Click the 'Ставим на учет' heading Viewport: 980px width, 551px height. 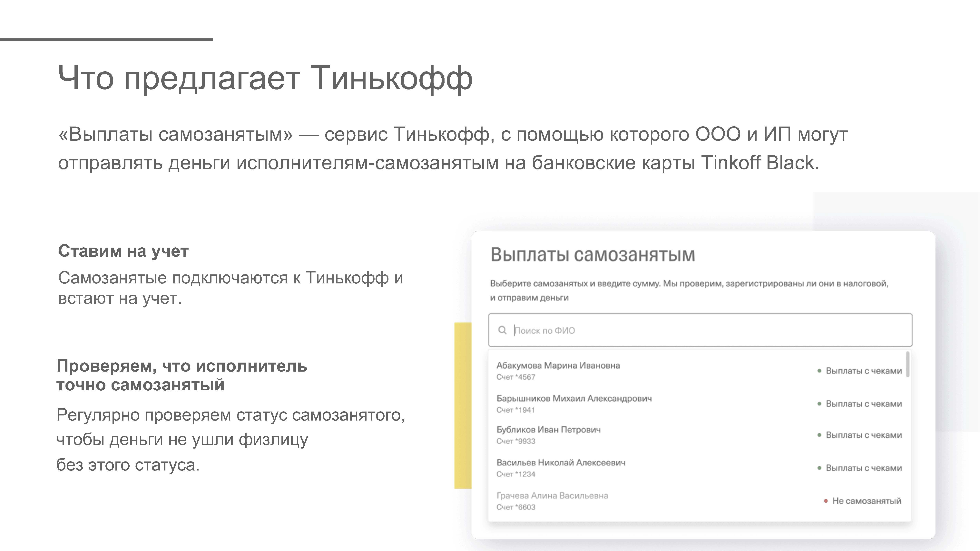click(x=123, y=251)
